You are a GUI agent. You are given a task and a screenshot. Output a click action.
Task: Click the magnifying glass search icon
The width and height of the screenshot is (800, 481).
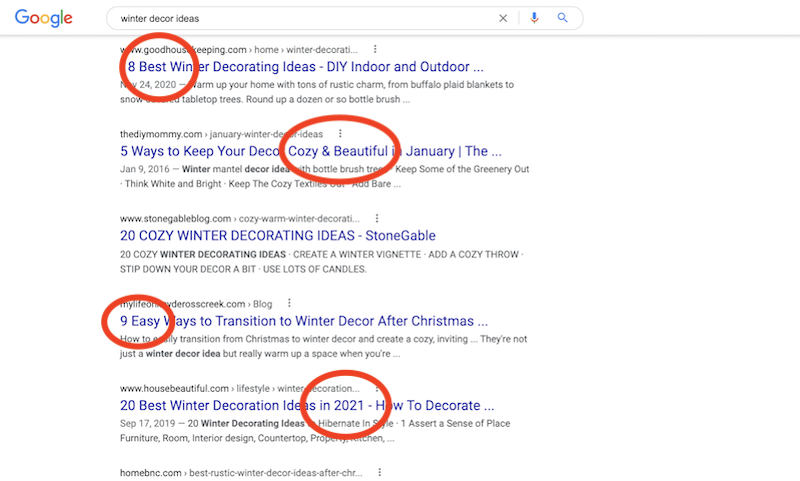point(563,18)
